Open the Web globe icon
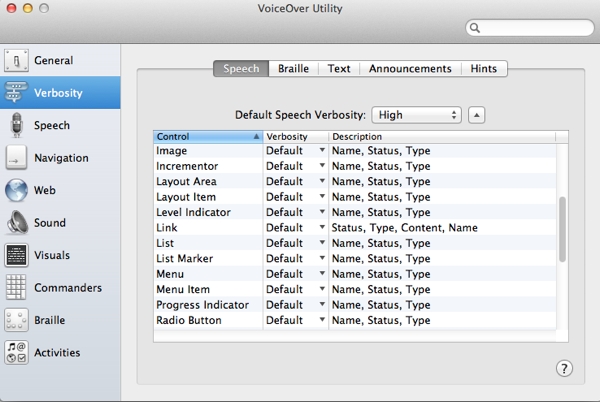 tap(16, 190)
